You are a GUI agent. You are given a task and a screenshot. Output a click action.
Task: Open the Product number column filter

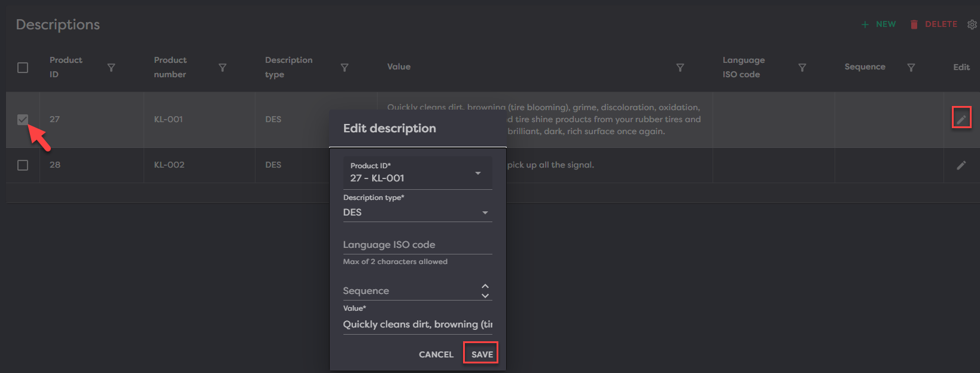(x=223, y=68)
